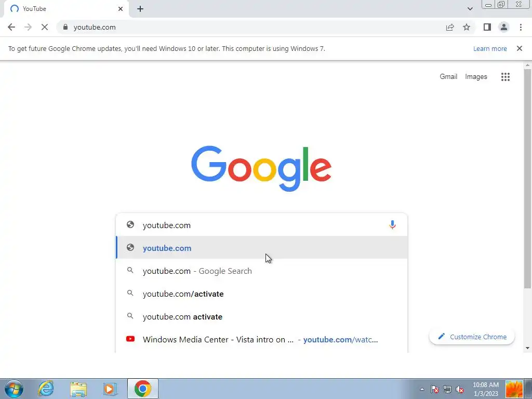The image size is (532, 399).
Task: Click the globe icon in search box
Action: point(130,224)
